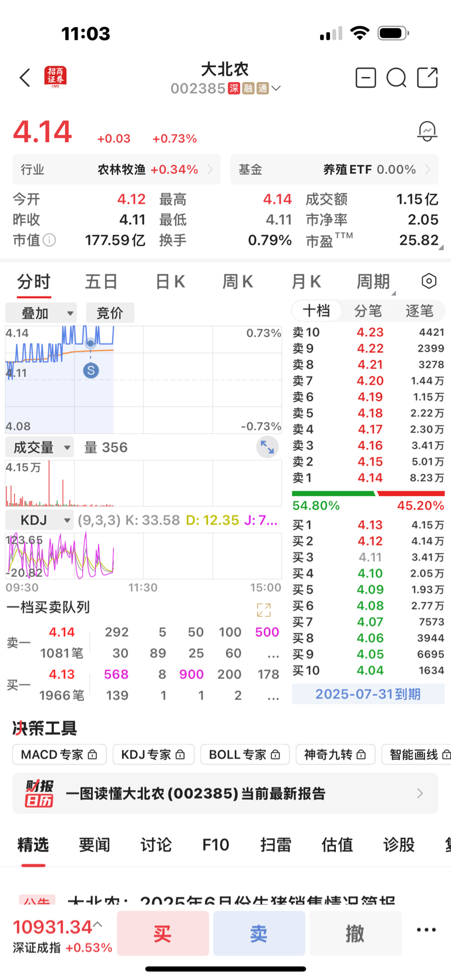This screenshot has height=980, width=451.
Task: Tap lock icon on BOLL专家
Action: [275, 755]
